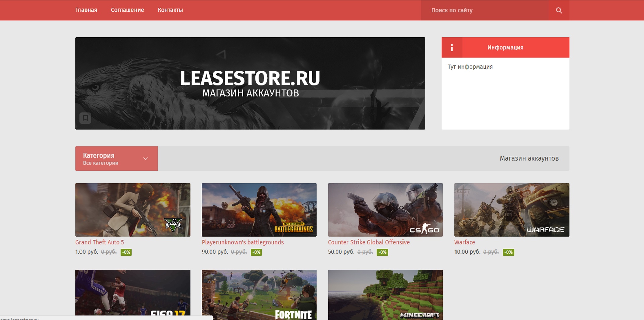The image size is (644, 320).
Task: Click the PUBG Battlegrounds thumbnail
Action: [259, 210]
